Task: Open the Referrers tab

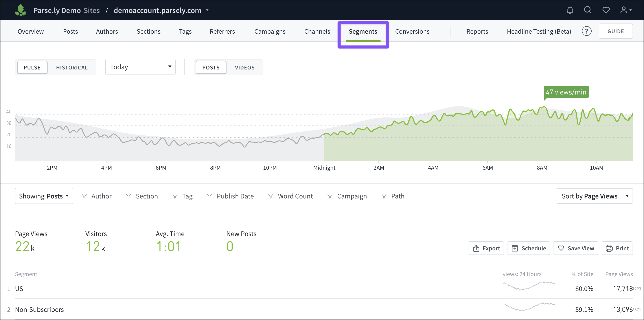Action: click(x=222, y=31)
